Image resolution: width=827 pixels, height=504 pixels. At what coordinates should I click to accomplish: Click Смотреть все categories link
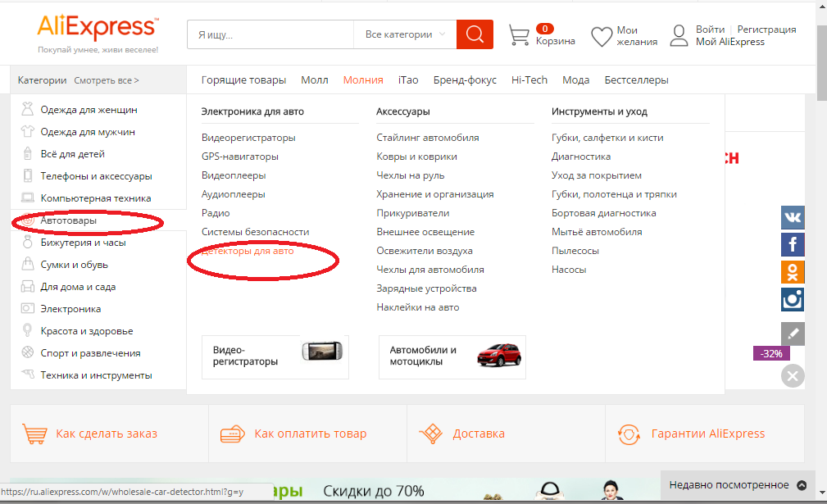(x=106, y=80)
